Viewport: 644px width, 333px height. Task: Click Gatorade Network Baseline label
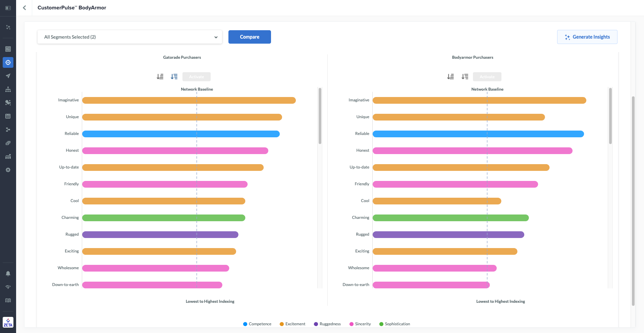coord(197,89)
